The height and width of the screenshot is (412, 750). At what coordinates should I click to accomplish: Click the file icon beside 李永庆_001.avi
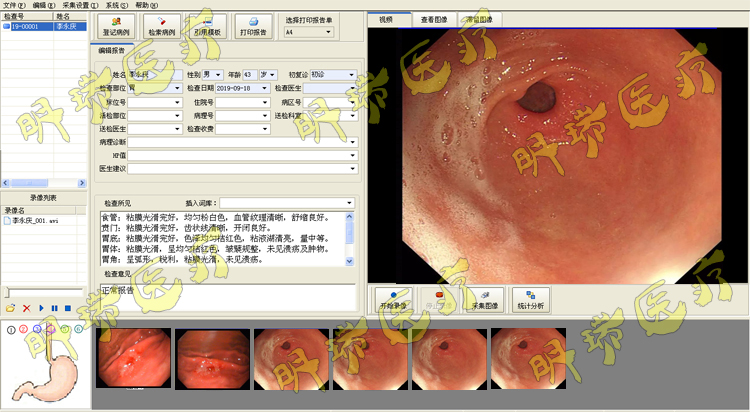click(x=7, y=221)
